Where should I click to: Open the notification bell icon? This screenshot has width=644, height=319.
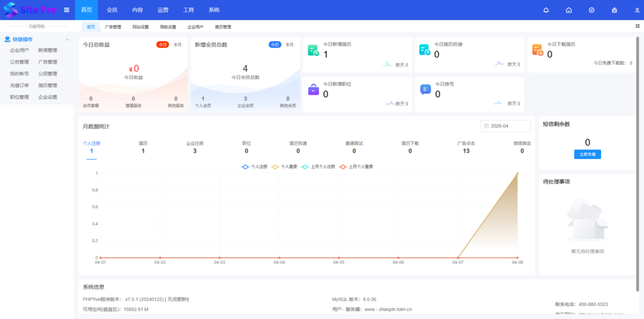(x=546, y=10)
